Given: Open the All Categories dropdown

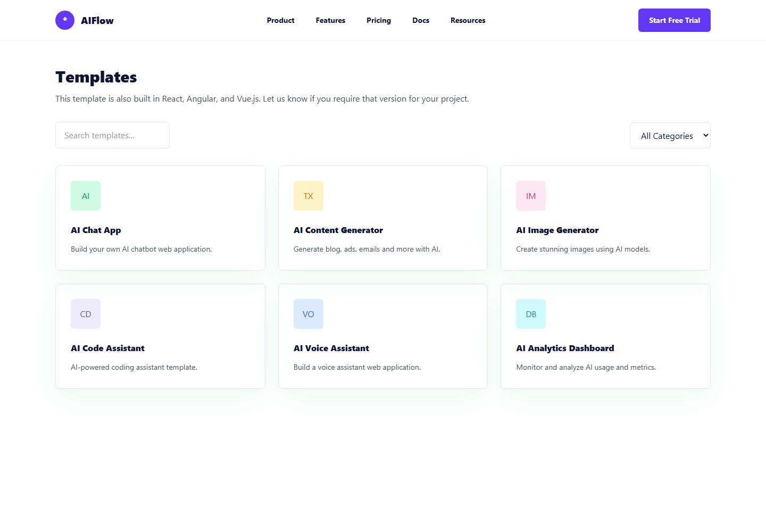Looking at the screenshot, I should point(670,136).
